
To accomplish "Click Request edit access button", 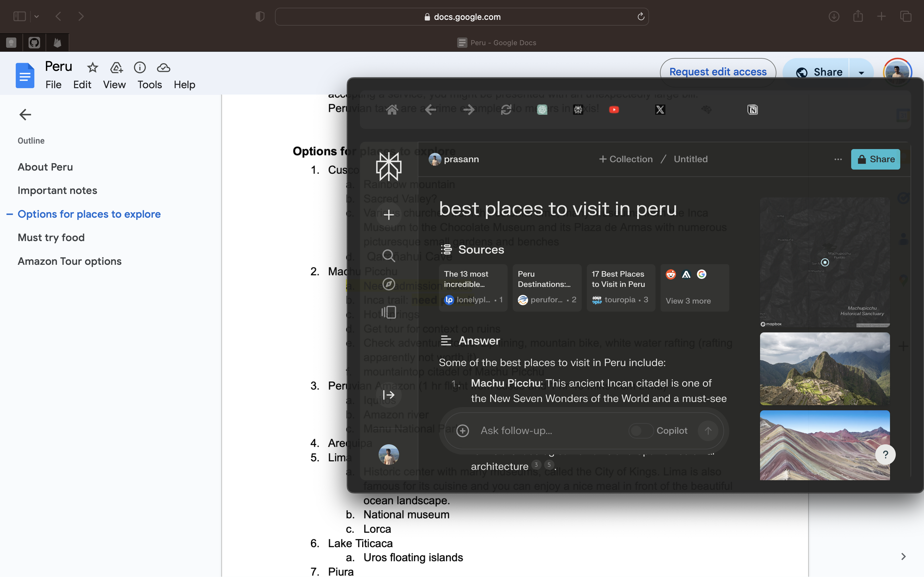I will point(717,72).
